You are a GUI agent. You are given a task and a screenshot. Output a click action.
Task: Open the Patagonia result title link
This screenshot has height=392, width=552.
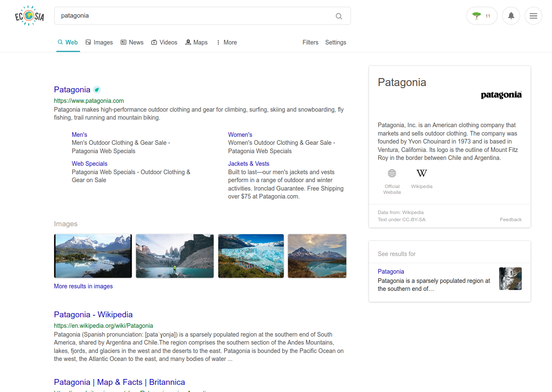(x=72, y=89)
